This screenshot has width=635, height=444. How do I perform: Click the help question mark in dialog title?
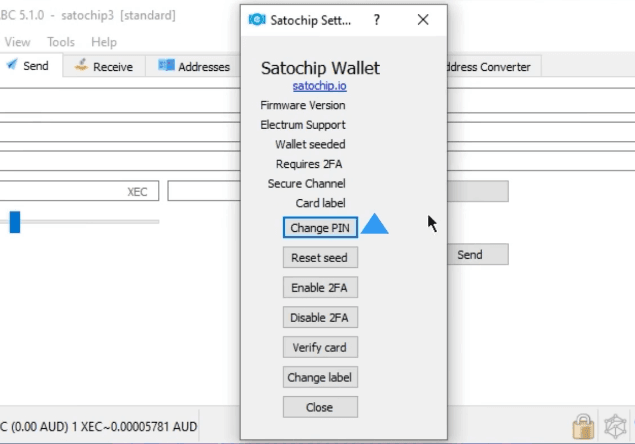pos(377,20)
